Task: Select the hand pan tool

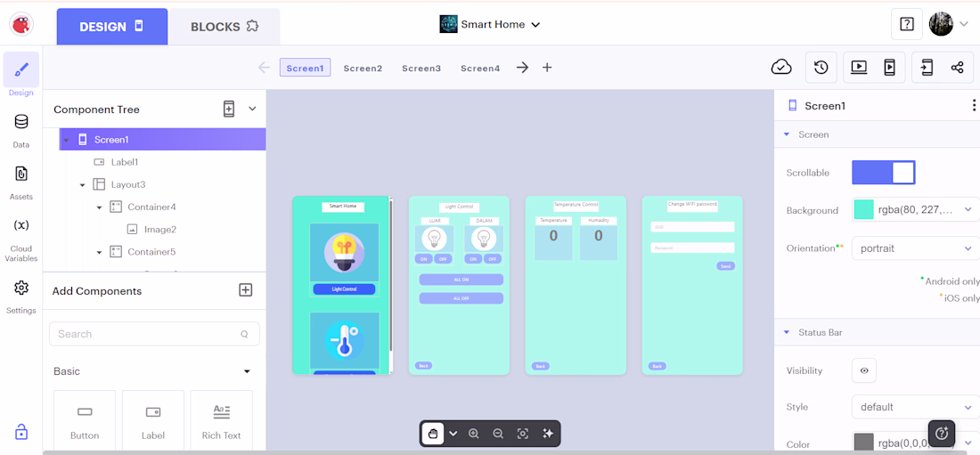Action: click(x=432, y=433)
